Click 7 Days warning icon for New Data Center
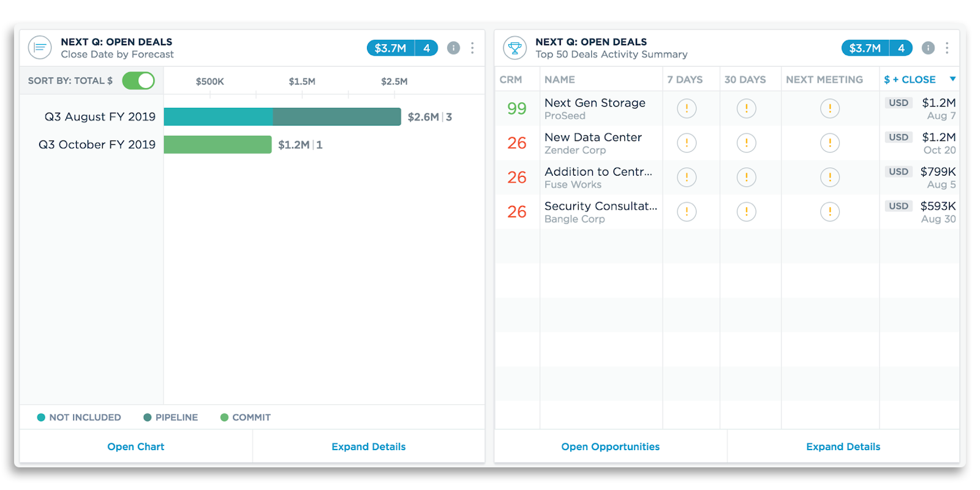The height and width of the screenshot is (490, 980). point(687,143)
